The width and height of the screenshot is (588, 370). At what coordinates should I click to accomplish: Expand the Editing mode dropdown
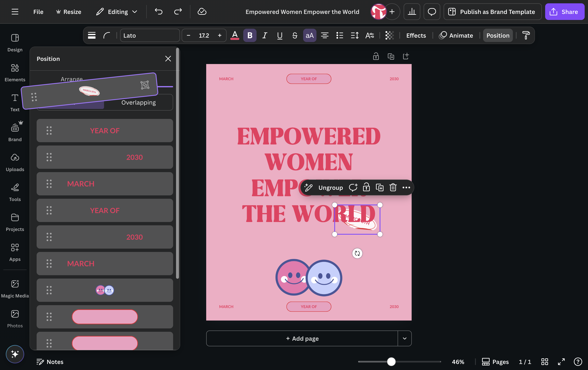point(117,12)
